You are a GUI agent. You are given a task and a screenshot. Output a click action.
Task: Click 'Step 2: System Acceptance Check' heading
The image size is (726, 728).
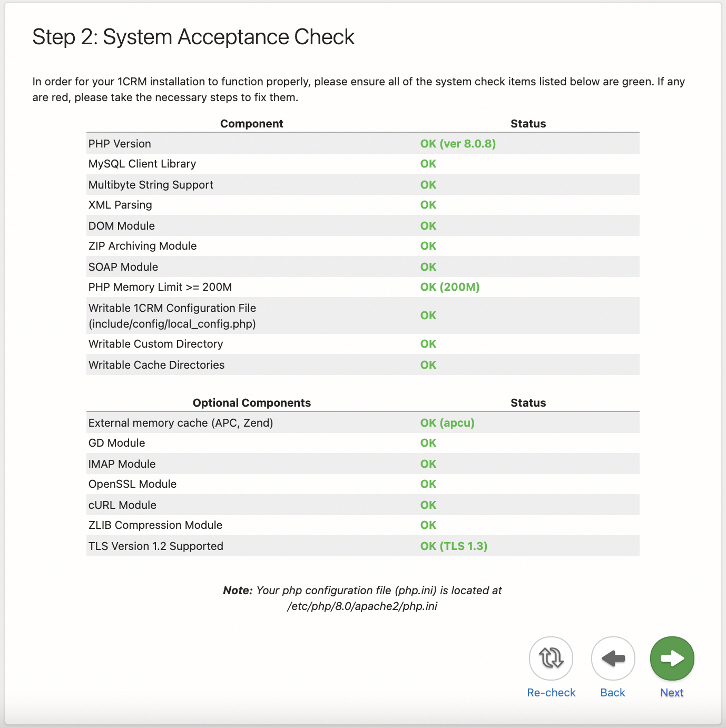click(193, 37)
